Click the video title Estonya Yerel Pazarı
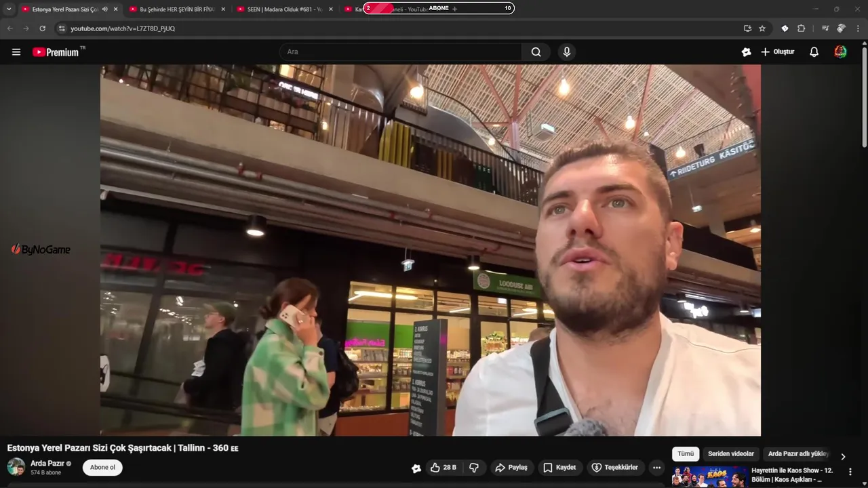This screenshot has height=488, width=868. point(123,448)
